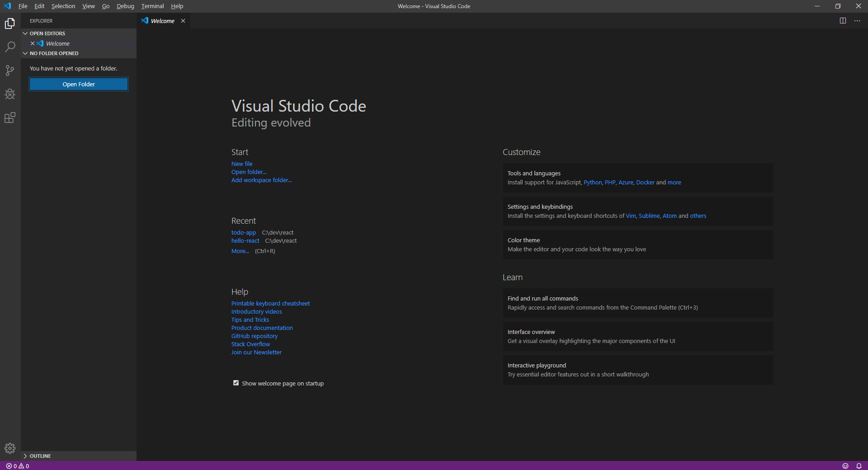The height and width of the screenshot is (470, 868).
Task: Open Product documentation link
Action: [262, 328]
